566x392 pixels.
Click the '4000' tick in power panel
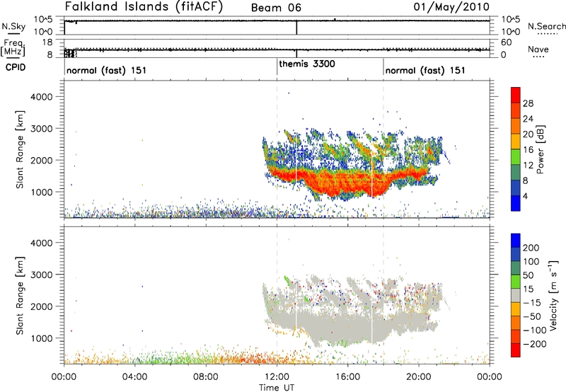[x=41, y=97]
